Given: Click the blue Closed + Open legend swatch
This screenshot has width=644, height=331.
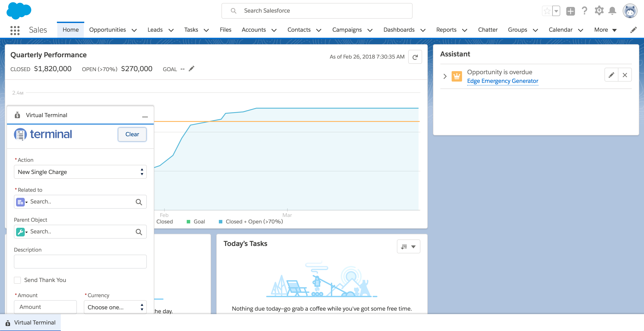Looking at the screenshot, I should (x=221, y=222).
